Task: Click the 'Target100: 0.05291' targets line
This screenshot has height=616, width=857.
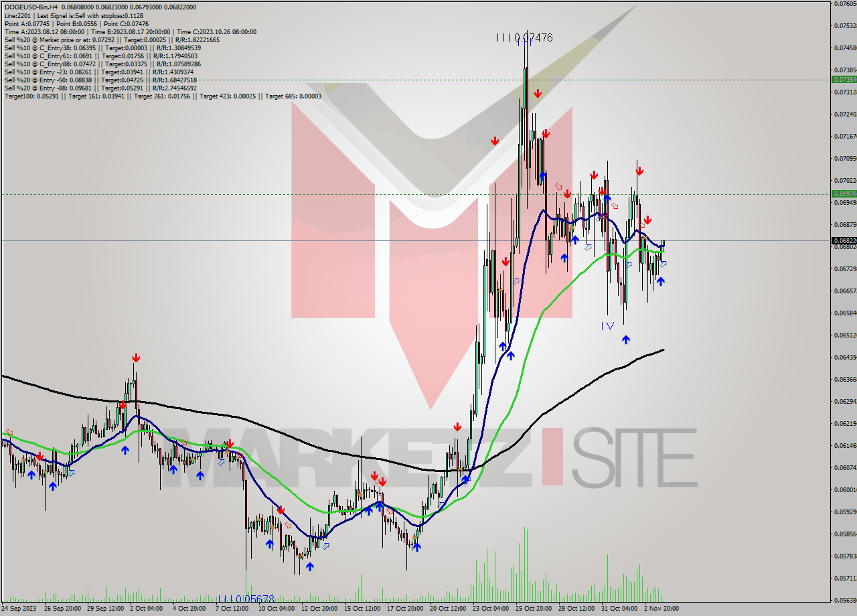Action: pyautogui.click(x=163, y=96)
